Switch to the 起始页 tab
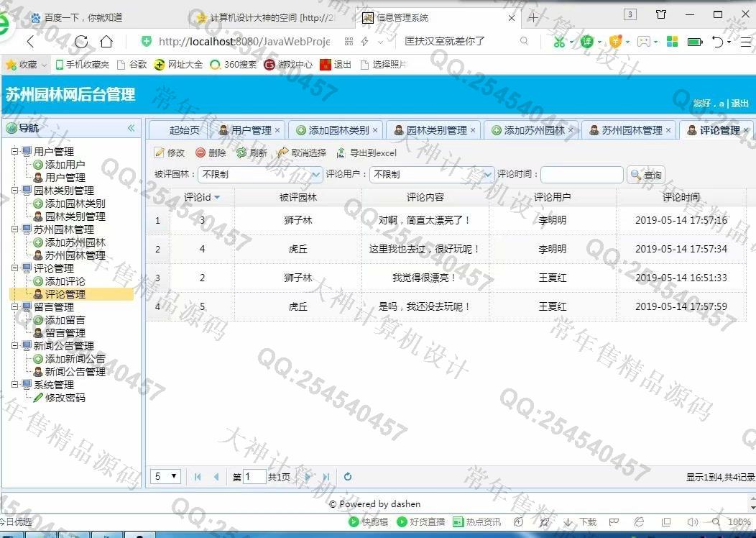This screenshot has width=756, height=538. coord(184,130)
